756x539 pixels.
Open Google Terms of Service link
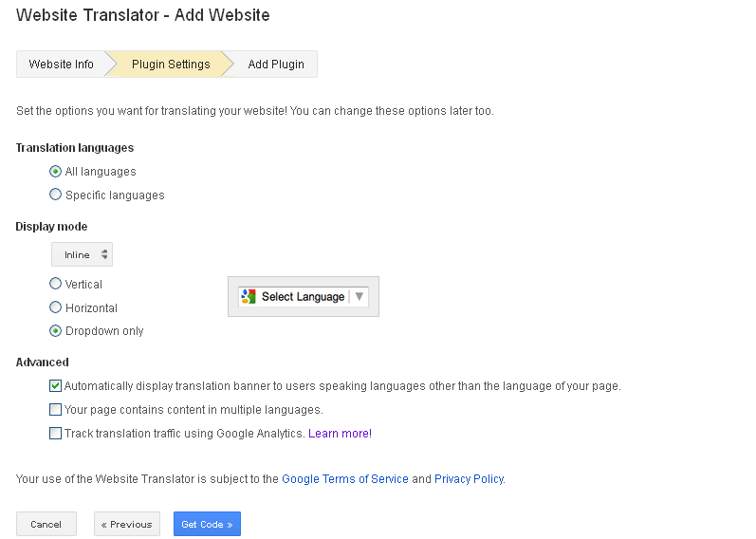click(345, 479)
